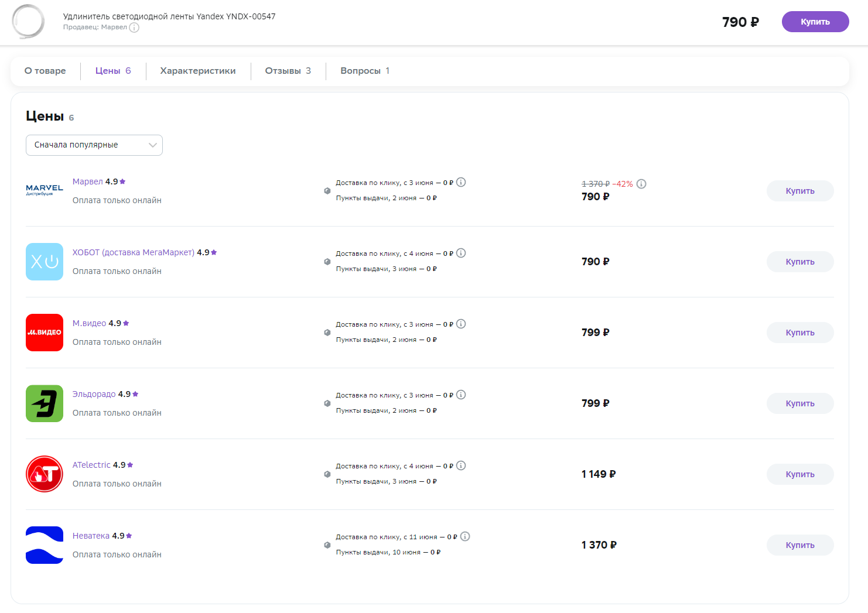Select the О товаре tab
Screen dimensions: 868x613
[45, 71]
